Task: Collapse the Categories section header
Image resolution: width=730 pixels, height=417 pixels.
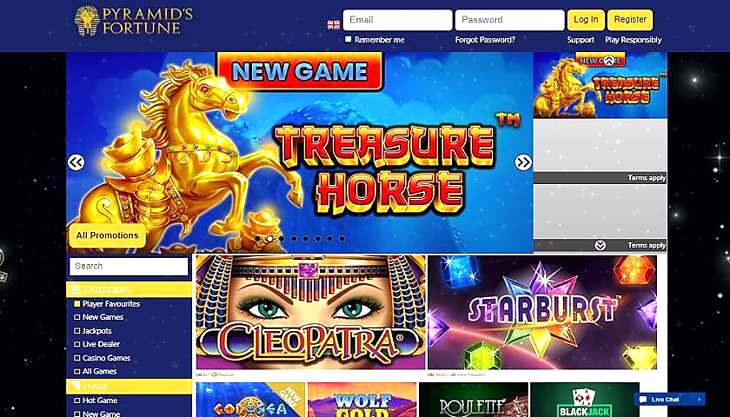Action: tap(129, 290)
